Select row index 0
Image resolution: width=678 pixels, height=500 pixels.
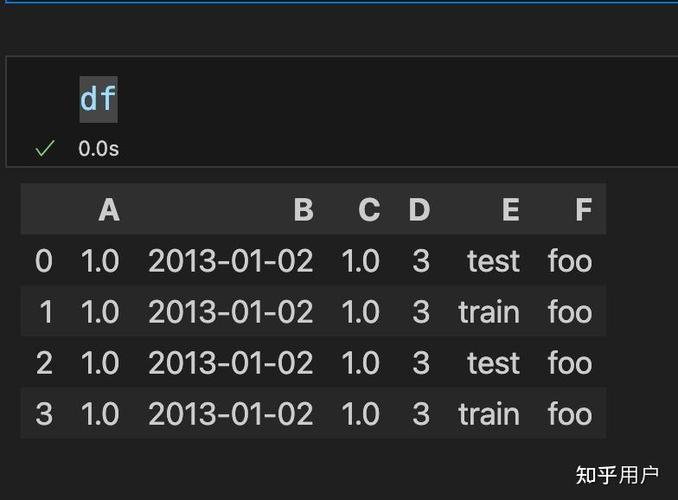pos(44,261)
